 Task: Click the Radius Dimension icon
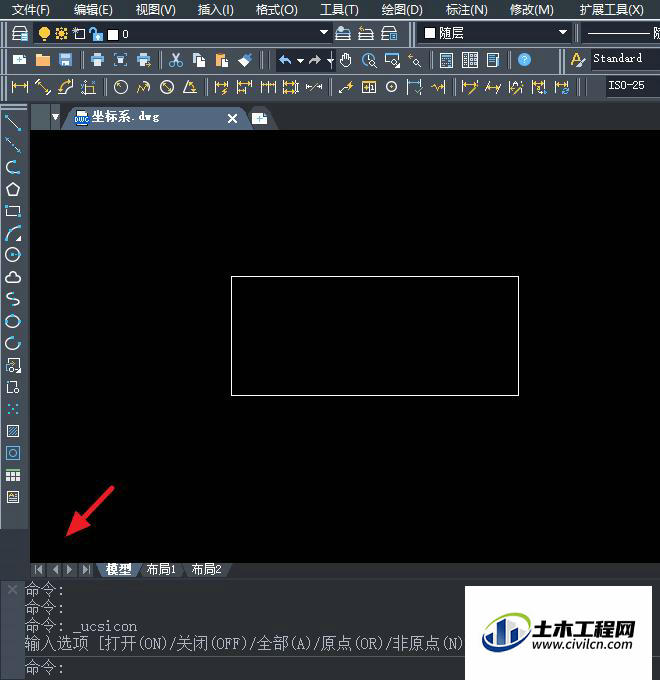pyautogui.click(x=121, y=87)
